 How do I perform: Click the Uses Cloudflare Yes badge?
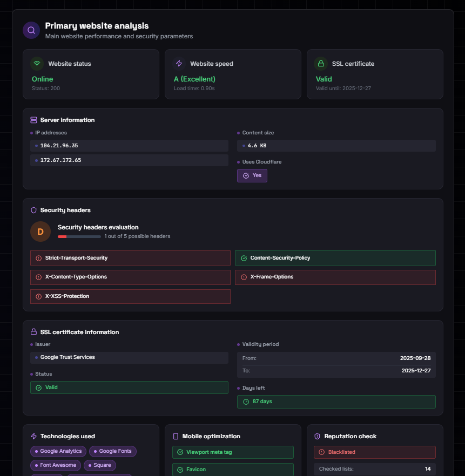click(252, 175)
